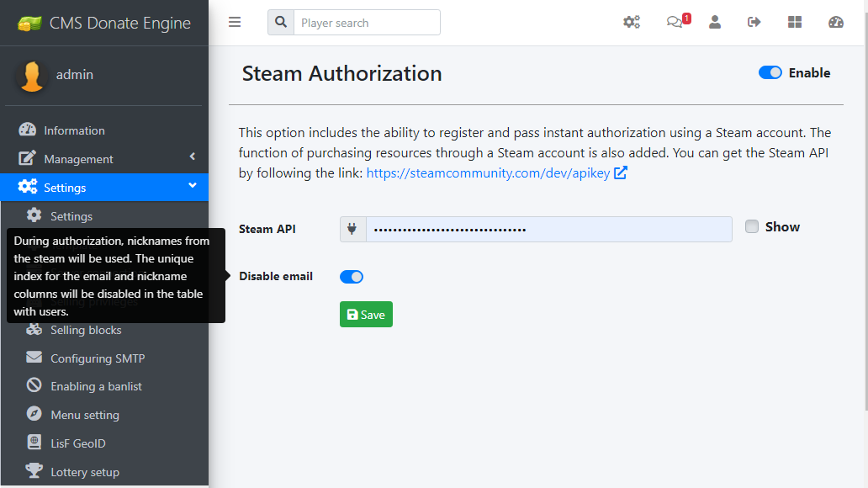Click the hamburger sidebar toggle icon
Screen dimensions: 868x488
[235, 23]
